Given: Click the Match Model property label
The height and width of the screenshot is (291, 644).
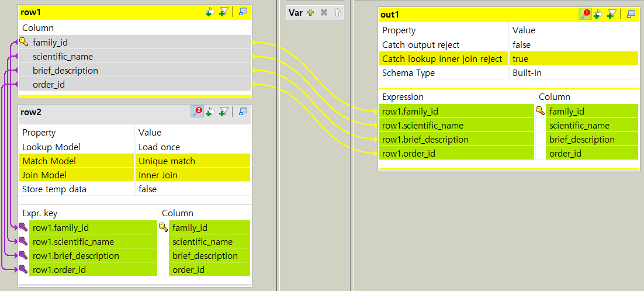Looking at the screenshot, I should (49, 161).
